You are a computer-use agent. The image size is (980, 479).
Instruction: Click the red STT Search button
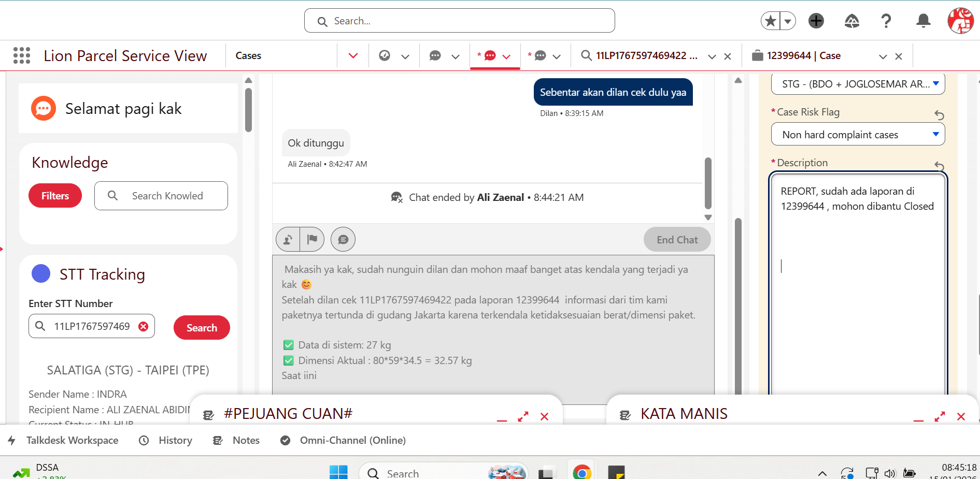pyautogui.click(x=202, y=328)
